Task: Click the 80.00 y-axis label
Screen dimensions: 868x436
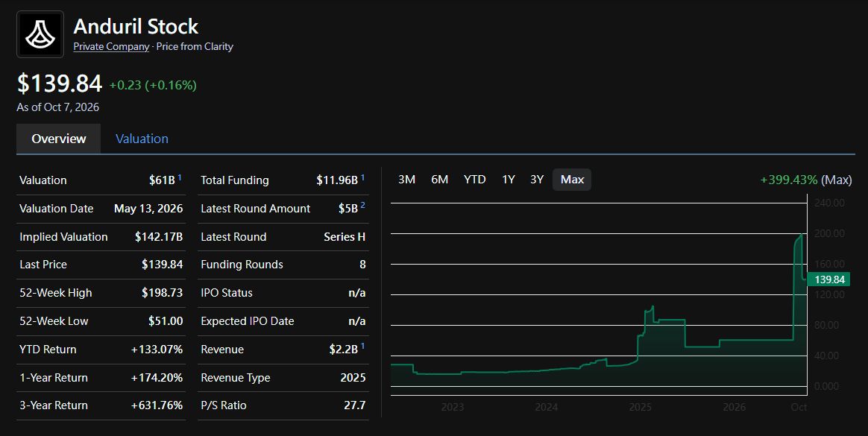Action: (826, 326)
